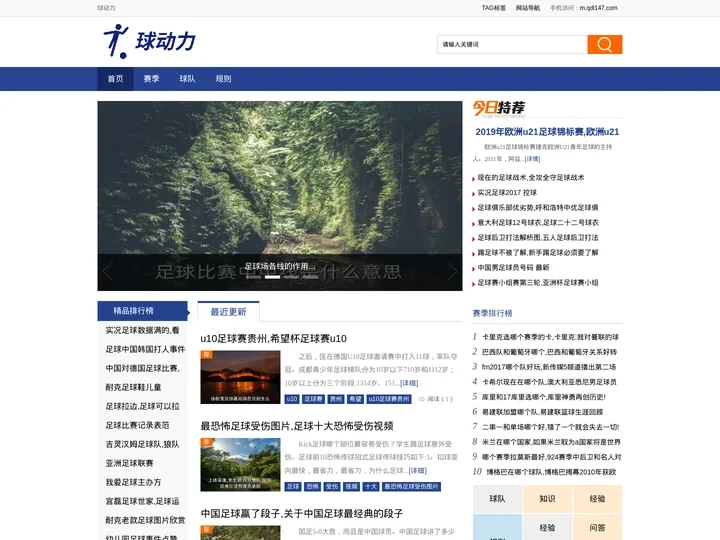
Task: Open 中国男足球员号码 最新 link
Action: [x=513, y=267]
